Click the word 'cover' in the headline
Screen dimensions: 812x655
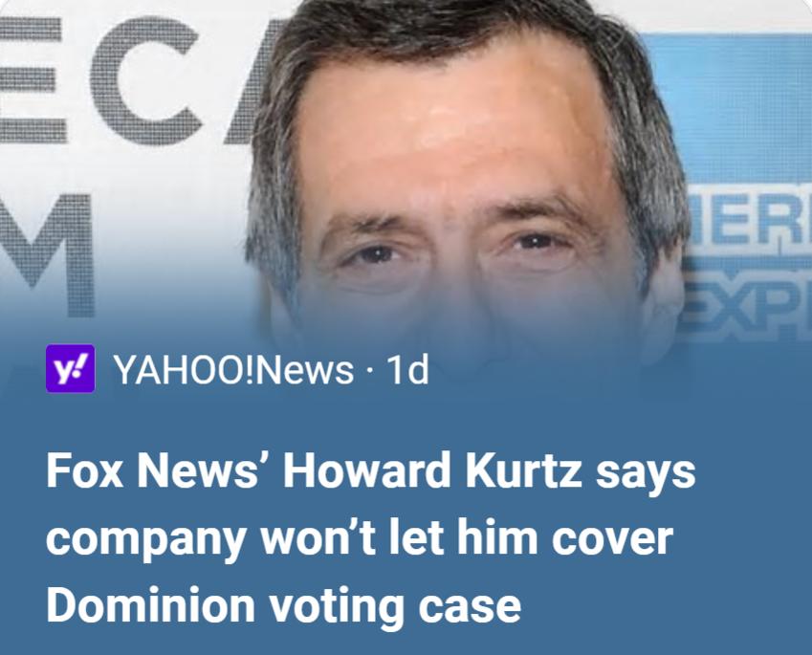612,538
